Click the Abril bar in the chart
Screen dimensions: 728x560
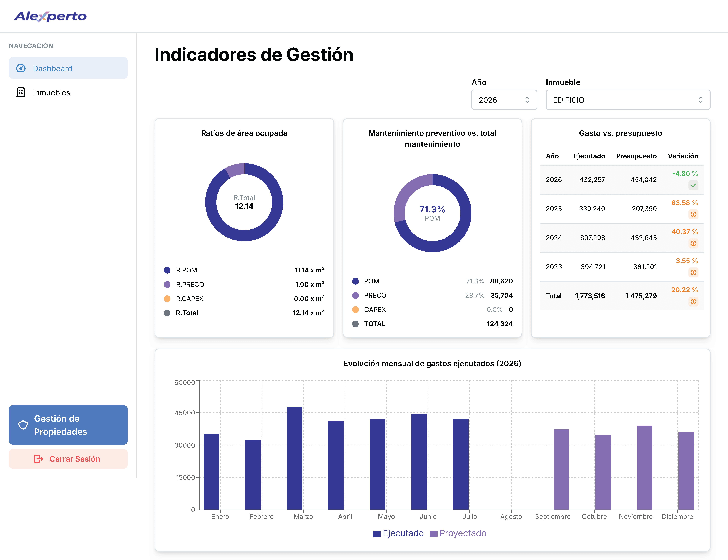336,465
